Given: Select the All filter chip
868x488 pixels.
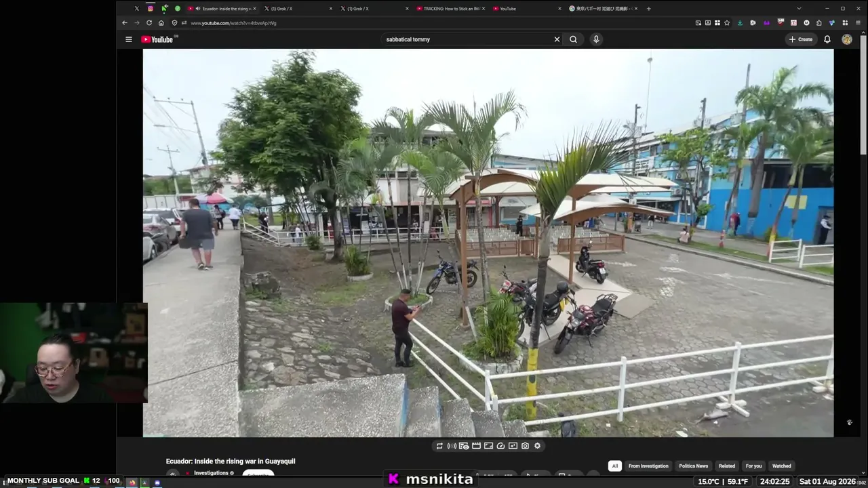Looking at the screenshot, I should pyautogui.click(x=615, y=466).
